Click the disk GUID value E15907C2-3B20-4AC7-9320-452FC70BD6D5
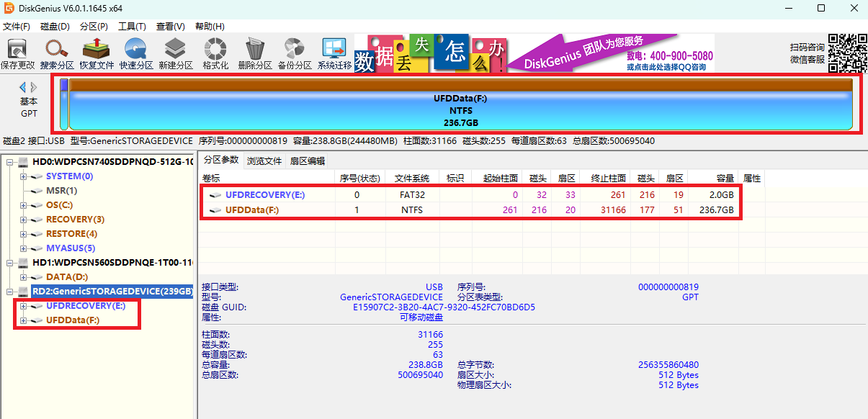Viewport: 868px width, 419px height. point(444,307)
